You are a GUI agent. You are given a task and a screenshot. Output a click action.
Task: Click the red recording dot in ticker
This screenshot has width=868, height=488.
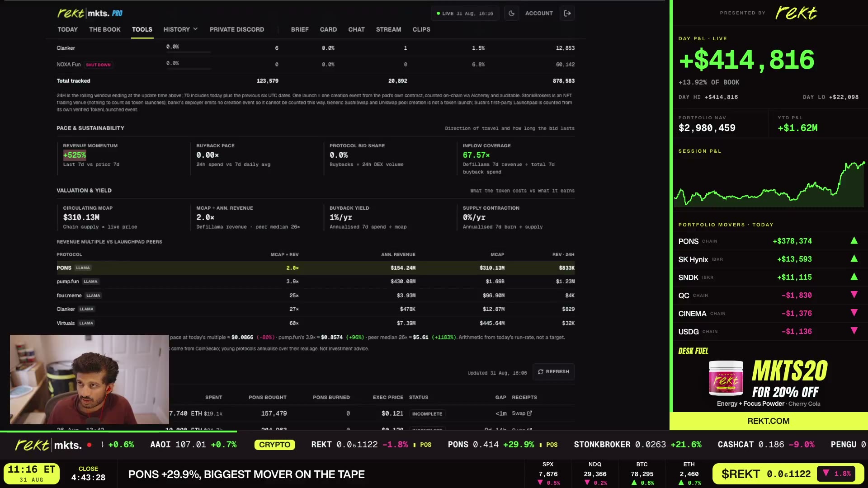click(90, 445)
